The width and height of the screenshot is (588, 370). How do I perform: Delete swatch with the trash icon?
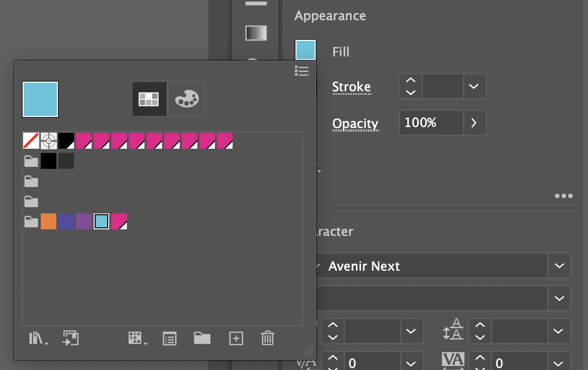pos(267,338)
